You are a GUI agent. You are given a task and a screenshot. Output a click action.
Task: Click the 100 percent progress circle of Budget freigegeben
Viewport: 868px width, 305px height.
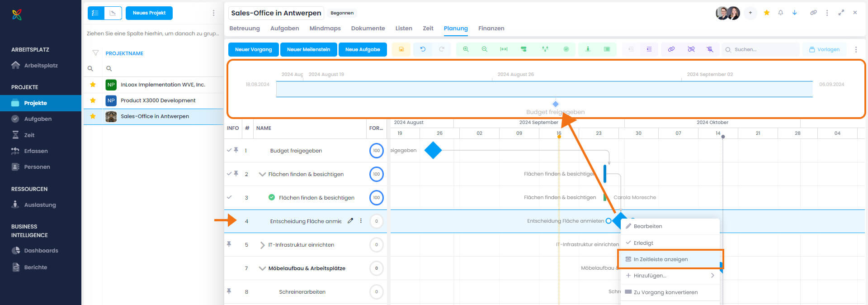pos(376,151)
